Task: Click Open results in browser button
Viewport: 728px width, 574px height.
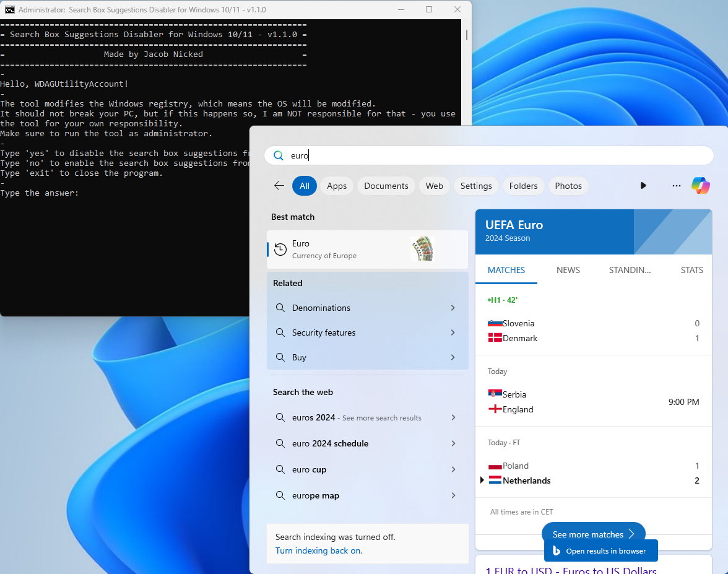Action: (600, 551)
